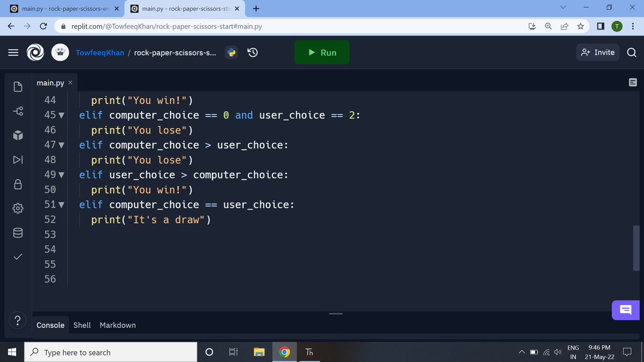644x362 pixels.
Task: Click the Python language icon
Action: [231, 53]
